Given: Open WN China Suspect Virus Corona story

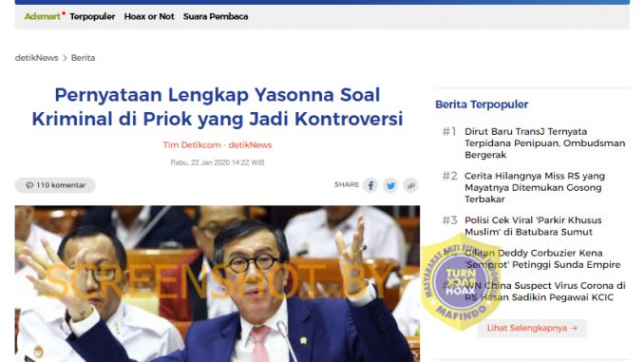Looking at the screenshot, I should [x=545, y=292].
